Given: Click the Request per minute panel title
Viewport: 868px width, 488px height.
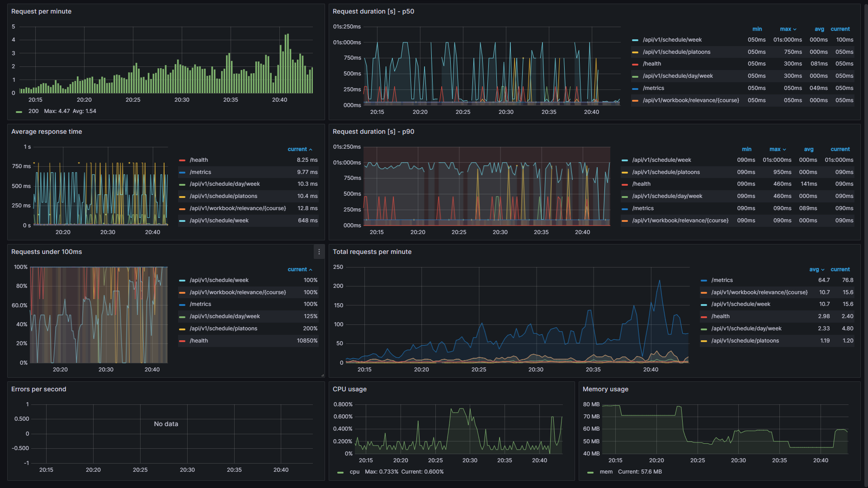Looking at the screenshot, I should pyautogui.click(x=41, y=12).
